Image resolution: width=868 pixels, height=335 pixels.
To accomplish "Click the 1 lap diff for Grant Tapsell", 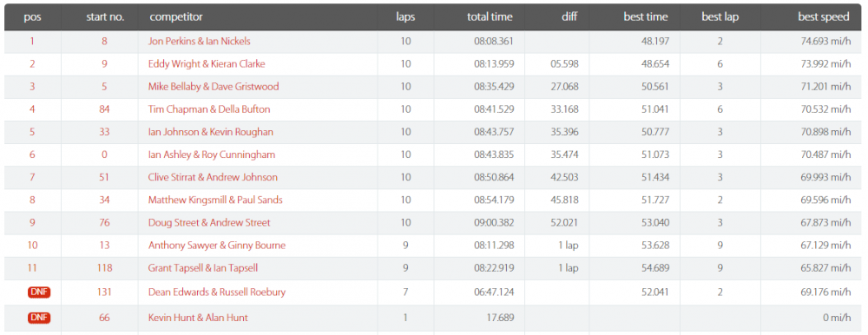I will point(569,268).
